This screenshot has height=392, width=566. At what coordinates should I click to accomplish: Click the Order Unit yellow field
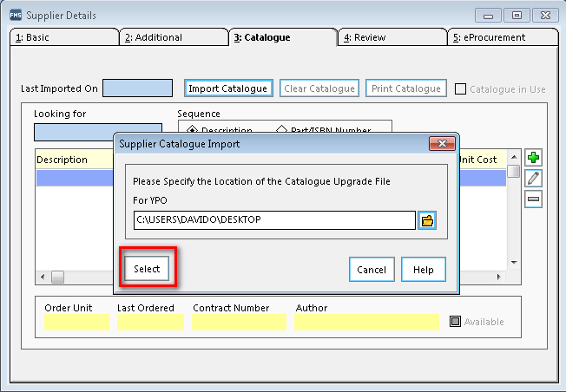point(77,322)
